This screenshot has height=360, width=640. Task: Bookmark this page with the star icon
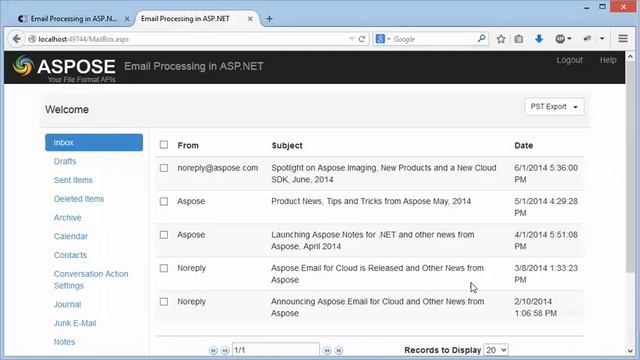point(501,39)
